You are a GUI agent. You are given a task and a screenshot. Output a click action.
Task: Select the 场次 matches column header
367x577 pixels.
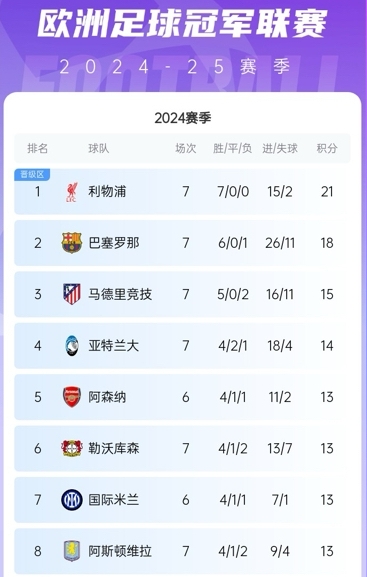pos(186,148)
